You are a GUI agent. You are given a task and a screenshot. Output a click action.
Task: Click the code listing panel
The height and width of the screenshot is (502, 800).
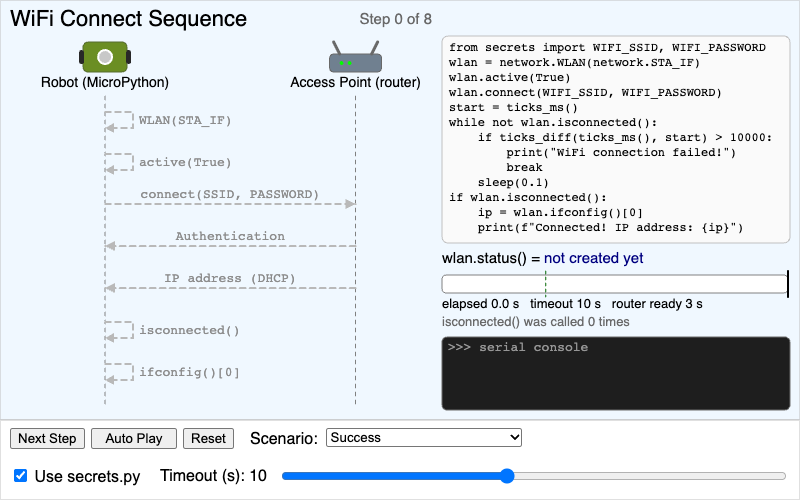616,139
